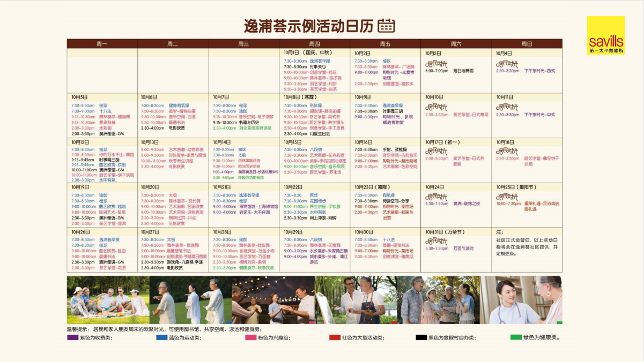
Task: Click the 欧洲历史讲座 entry on 10月14日
Action: [x=249, y=166]
